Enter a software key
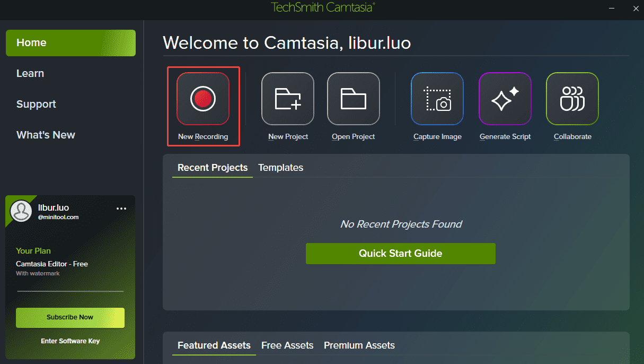This screenshot has height=364, width=644. coord(70,341)
